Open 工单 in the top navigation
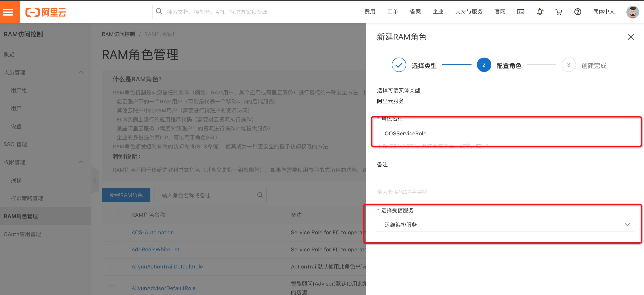 392,11
